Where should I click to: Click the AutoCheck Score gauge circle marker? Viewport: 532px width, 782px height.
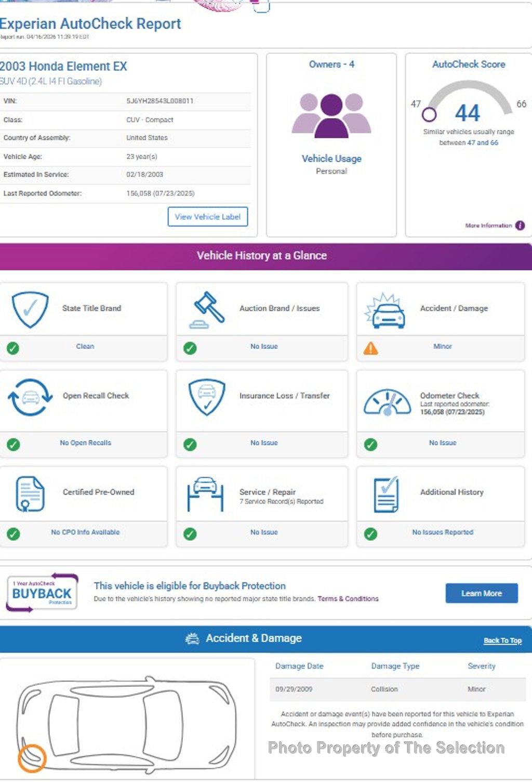(429, 114)
